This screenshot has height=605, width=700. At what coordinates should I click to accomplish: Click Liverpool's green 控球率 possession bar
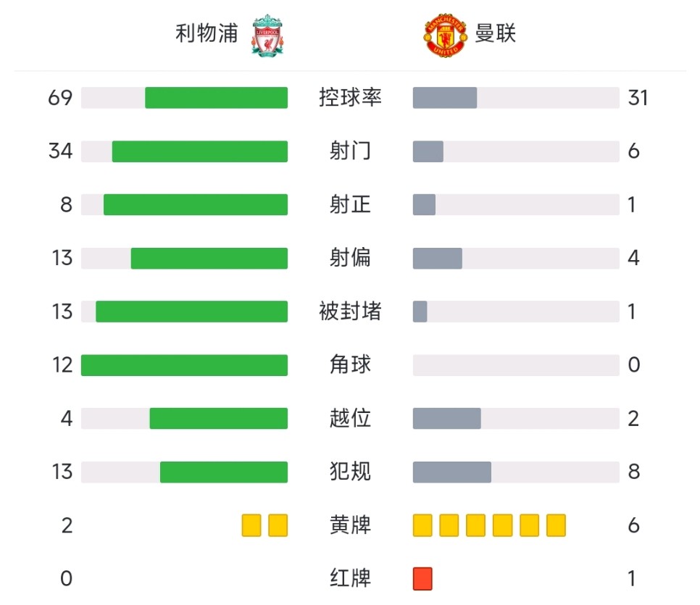[x=216, y=98]
